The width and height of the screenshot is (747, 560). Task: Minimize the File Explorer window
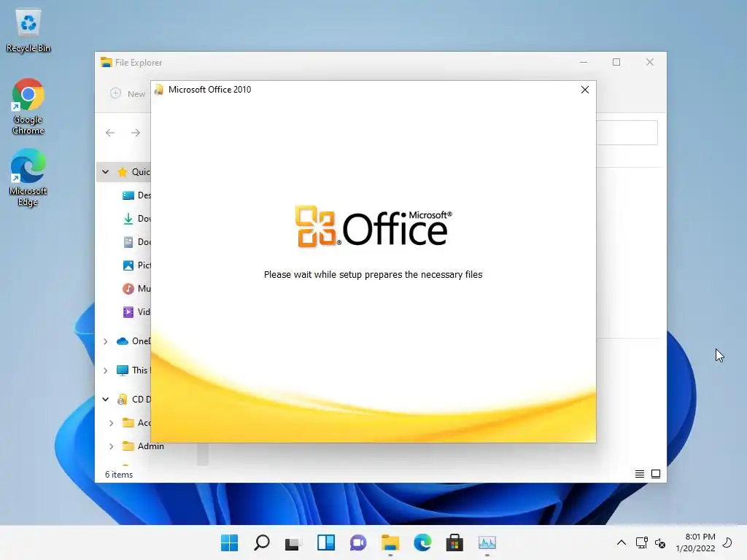point(584,63)
